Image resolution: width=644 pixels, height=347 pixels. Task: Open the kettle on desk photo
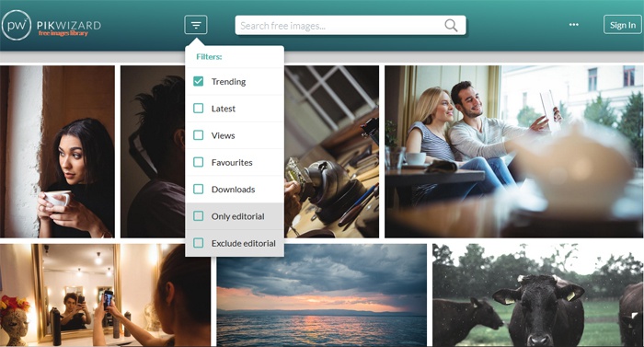pyautogui.click(x=331, y=152)
